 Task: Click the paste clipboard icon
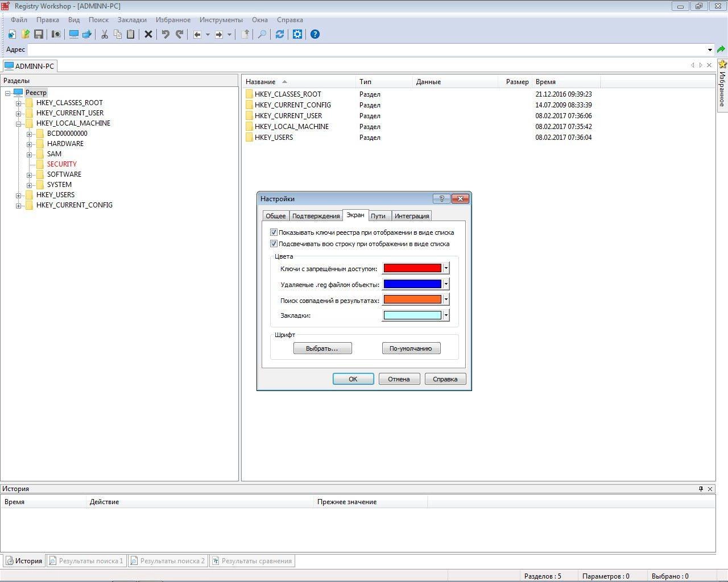[131, 34]
